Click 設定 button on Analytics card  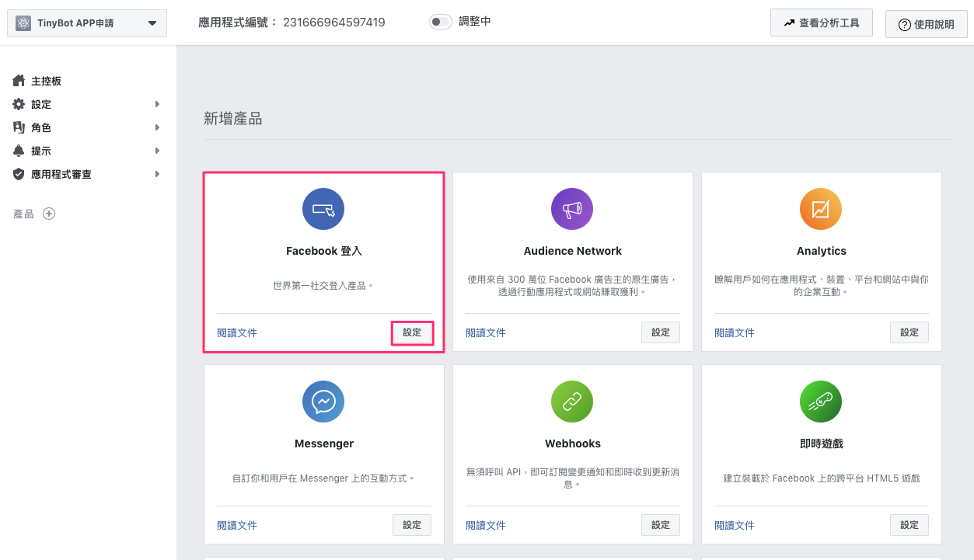tap(909, 332)
